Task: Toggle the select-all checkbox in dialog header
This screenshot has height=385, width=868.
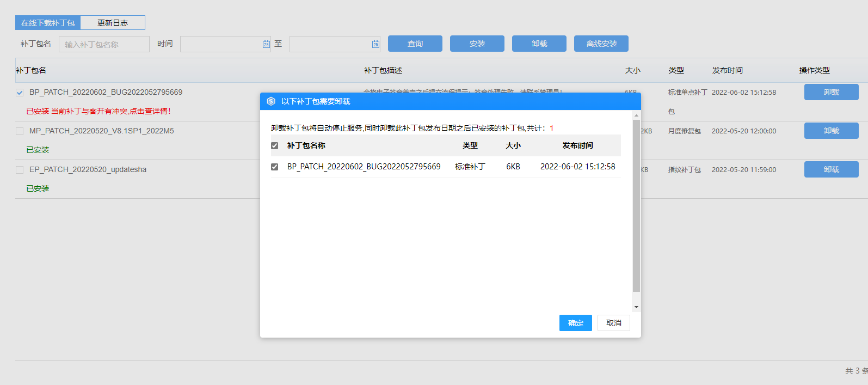Action: coord(274,145)
